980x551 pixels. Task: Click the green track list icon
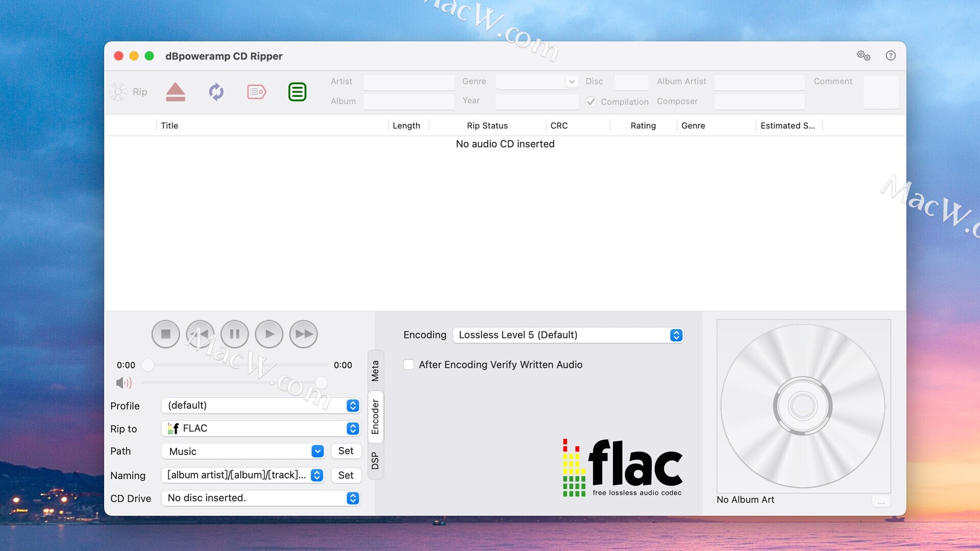click(297, 92)
